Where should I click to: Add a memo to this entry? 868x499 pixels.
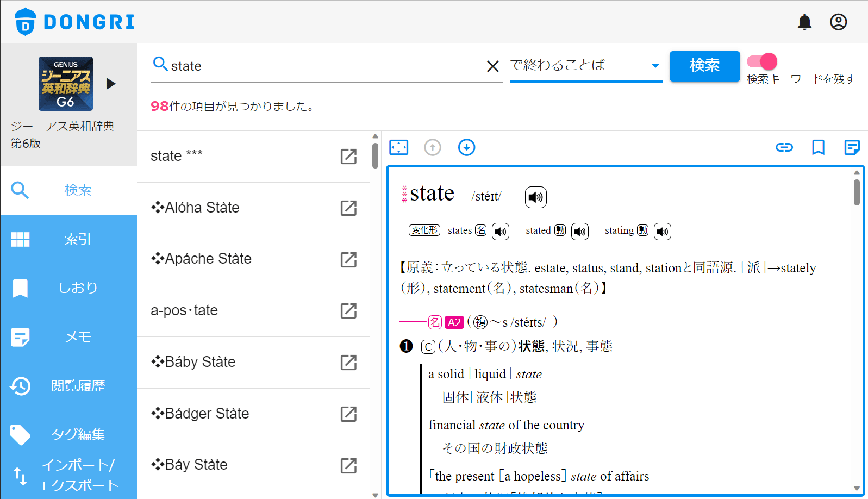tap(852, 147)
